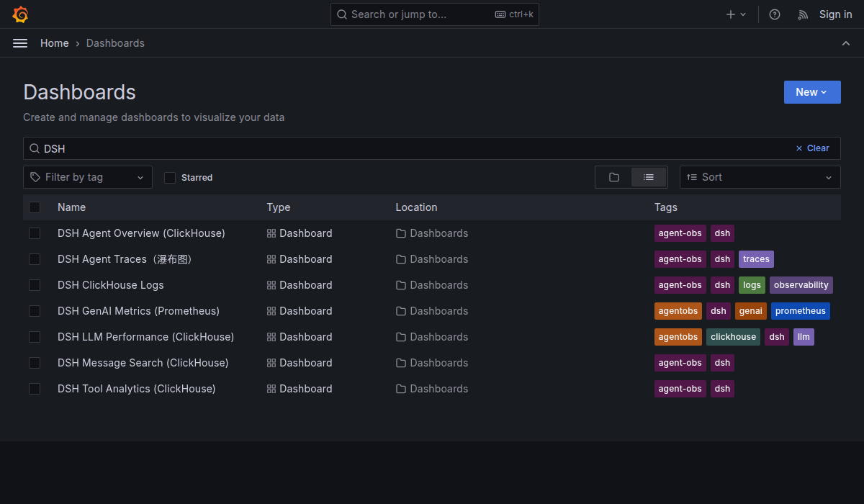Click dashboard type icon for DSH Agent Overview
Image resolution: width=864 pixels, height=504 pixels.
tap(271, 233)
